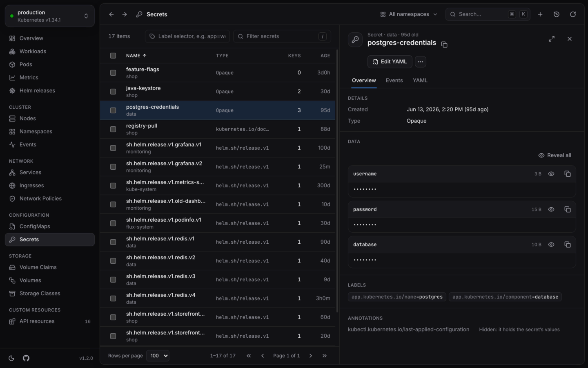Toggle dark mode with the moon icon
Image resolution: width=588 pixels, height=368 pixels.
[11, 358]
